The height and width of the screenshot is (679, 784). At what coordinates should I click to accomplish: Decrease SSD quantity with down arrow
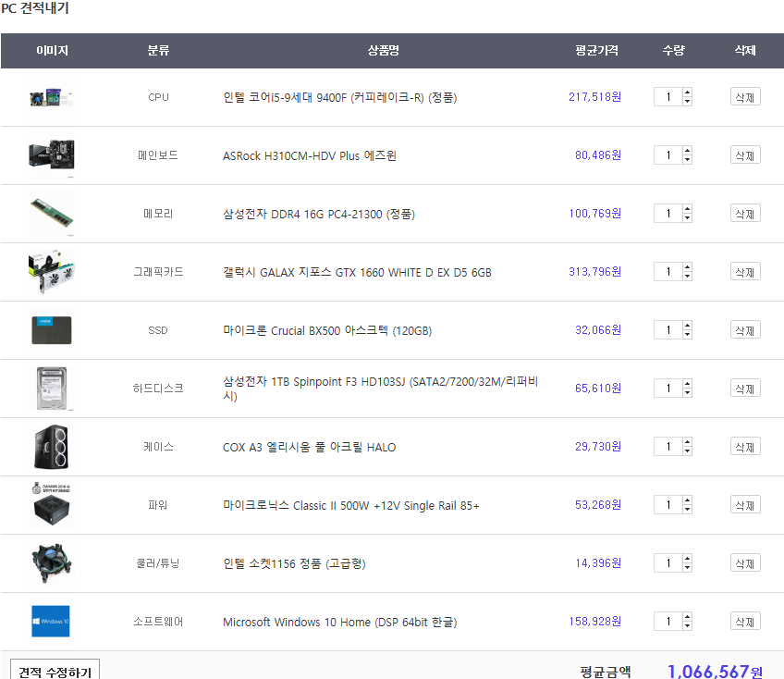click(688, 334)
